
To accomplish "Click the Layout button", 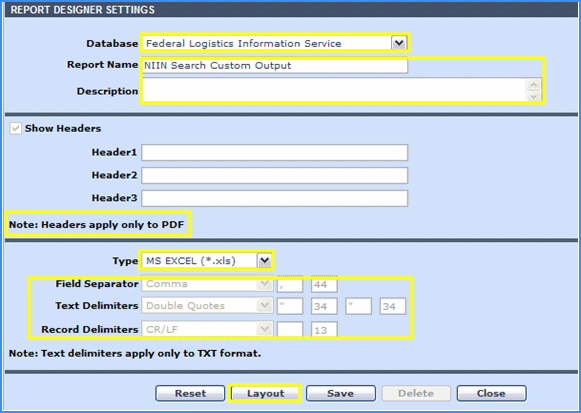I will [265, 393].
